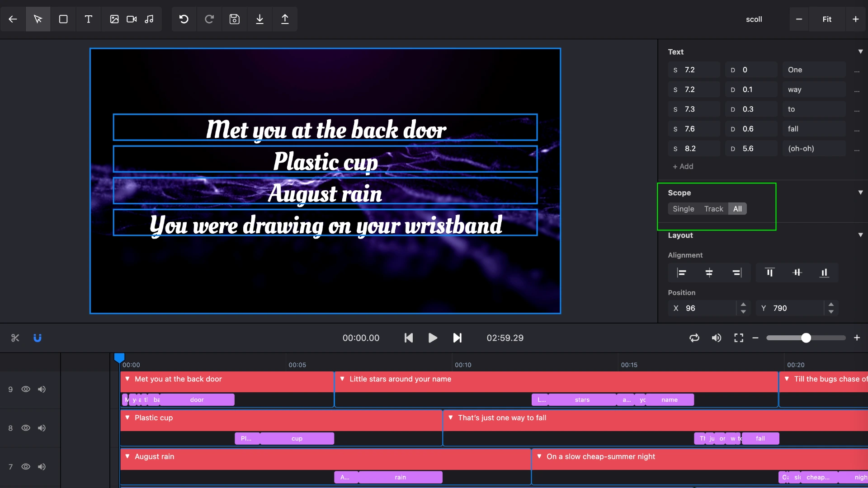Select the Text tool
Viewport: 868px width, 488px height.
click(89, 19)
